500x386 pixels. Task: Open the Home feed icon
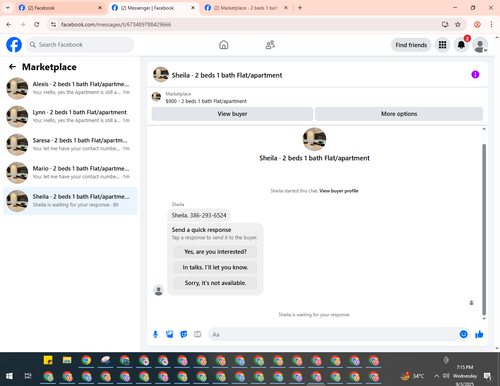click(x=224, y=45)
